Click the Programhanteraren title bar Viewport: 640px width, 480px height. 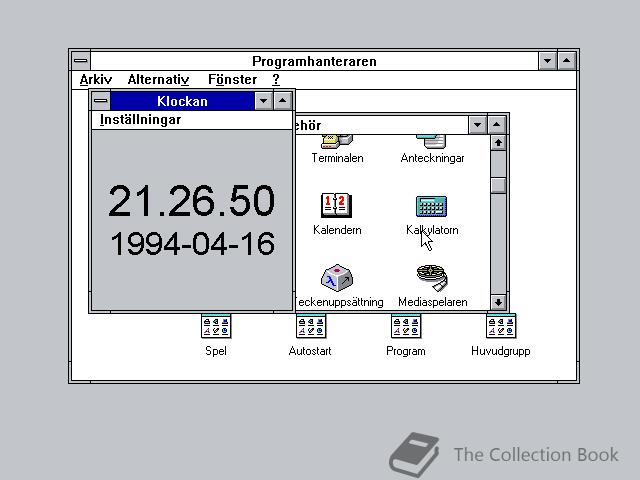pos(314,61)
